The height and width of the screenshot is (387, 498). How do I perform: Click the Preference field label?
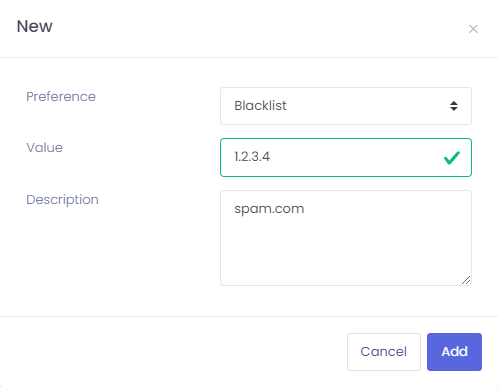61,97
